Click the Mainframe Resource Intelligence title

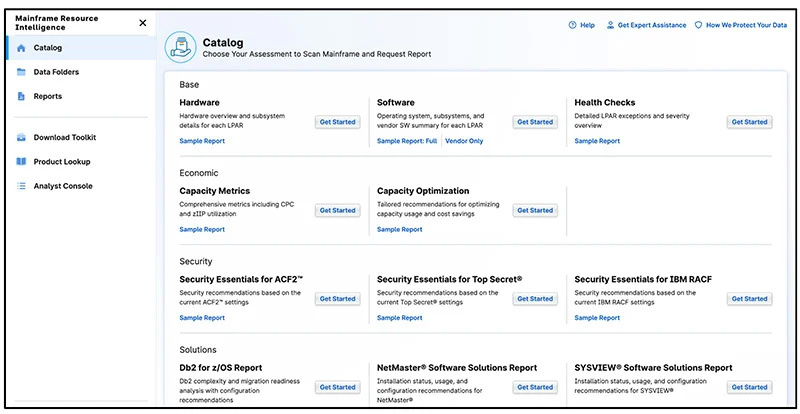tap(57, 23)
